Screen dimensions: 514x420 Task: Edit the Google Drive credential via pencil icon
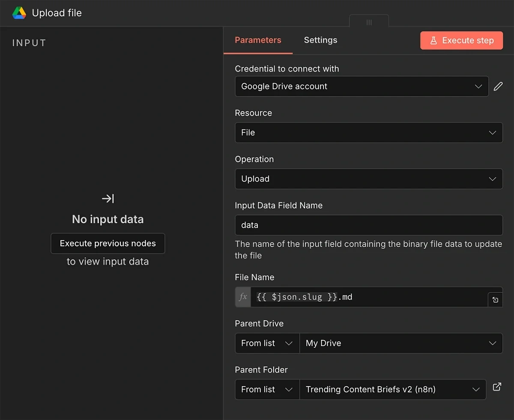pyautogui.click(x=498, y=86)
